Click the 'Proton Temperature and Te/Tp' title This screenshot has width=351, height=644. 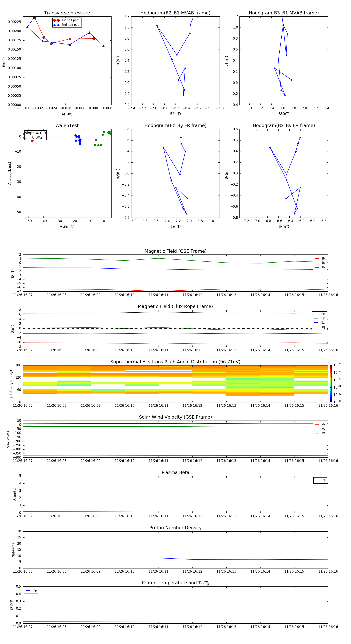click(x=175, y=583)
